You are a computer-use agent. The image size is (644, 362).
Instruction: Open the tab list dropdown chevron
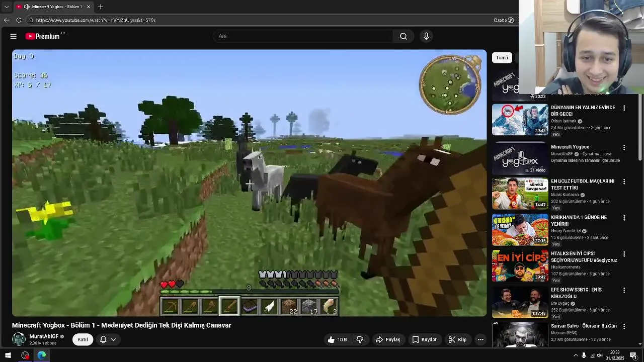pos(7,7)
